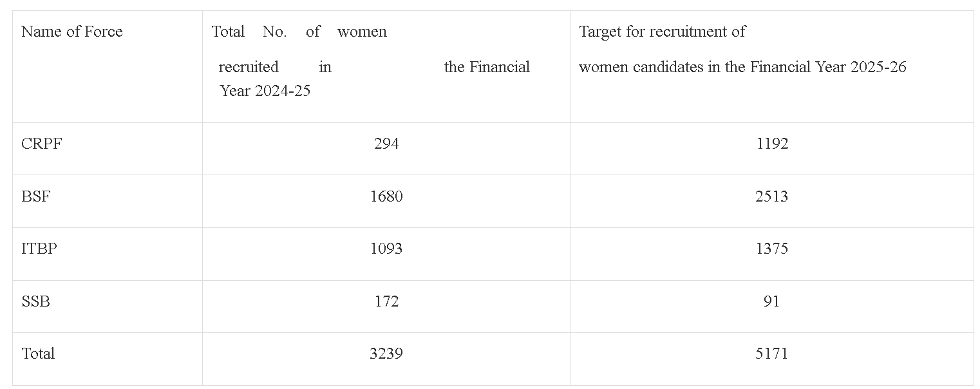Viewport: 980px width, 389px height.
Task: Select the value 294 for CRPF
Action: click(x=386, y=144)
